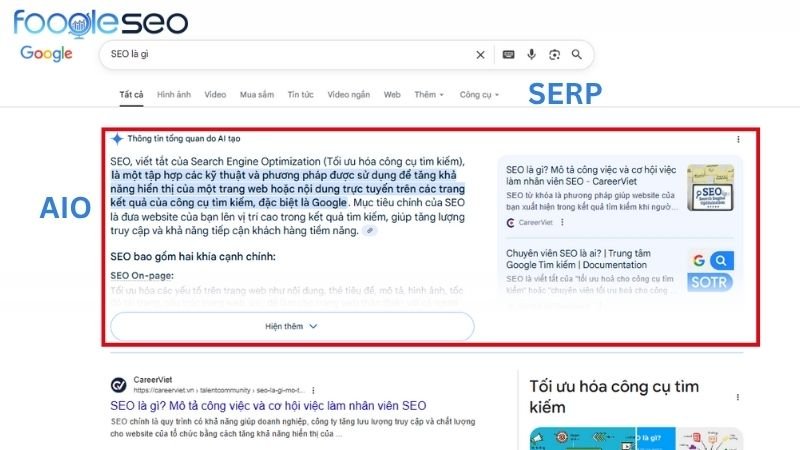The image size is (800, 450).
Task: Open the on-screen keyboard icon
Action: pyautogui.click(x=508, y=55)
